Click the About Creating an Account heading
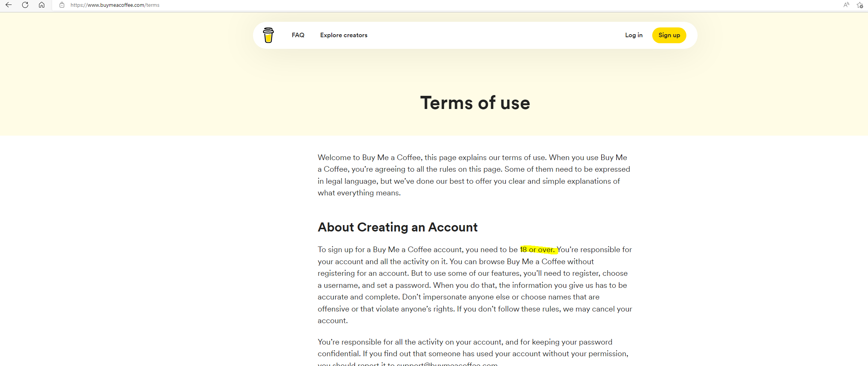This screenshot has width=868, height=366. point(398,227)
